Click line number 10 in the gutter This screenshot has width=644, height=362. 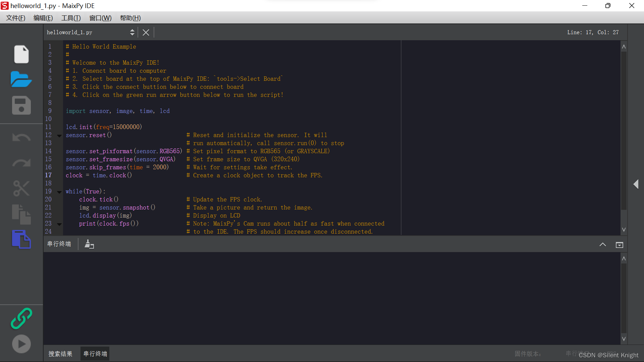click(x=49, y=119)
